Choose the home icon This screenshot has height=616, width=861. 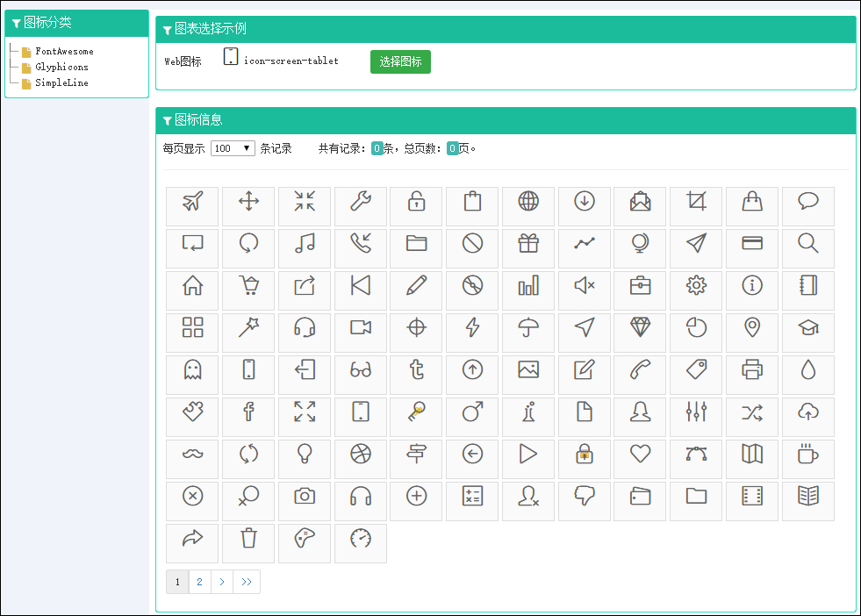(x=192, y=285)
